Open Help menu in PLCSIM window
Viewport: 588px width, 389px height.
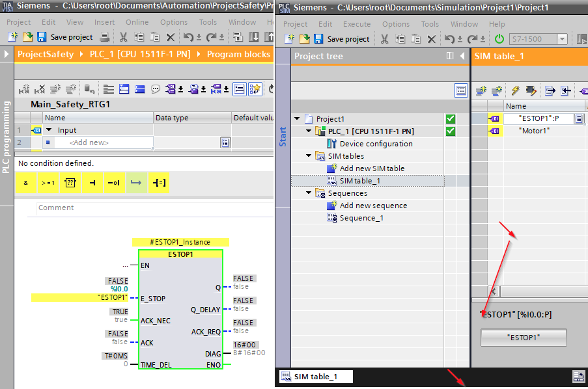pyautogui.click(x=496, y=24)
